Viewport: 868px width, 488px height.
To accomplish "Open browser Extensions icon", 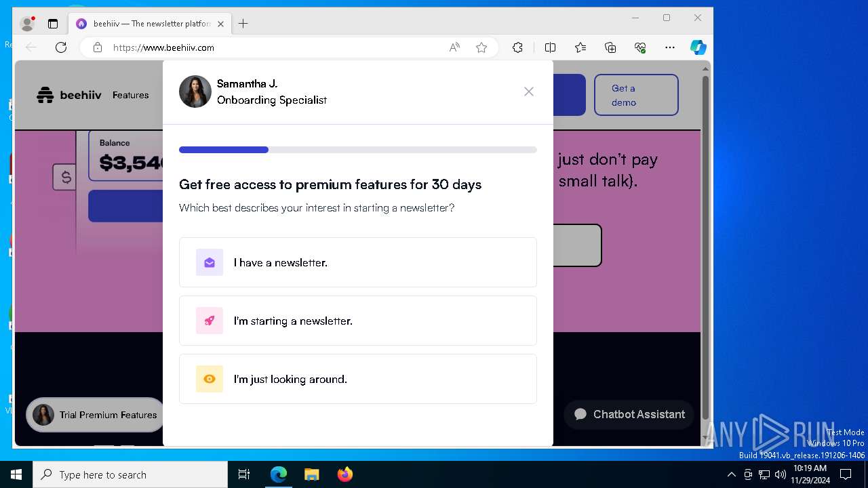I will (x=517, y=47).
